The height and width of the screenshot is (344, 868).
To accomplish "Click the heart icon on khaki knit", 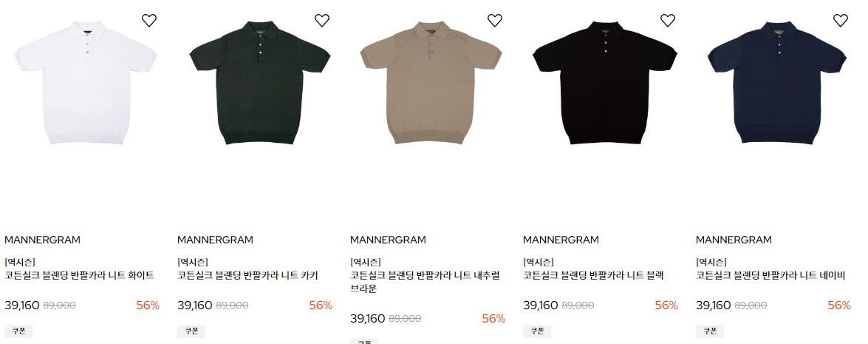I will coord(321,21).
